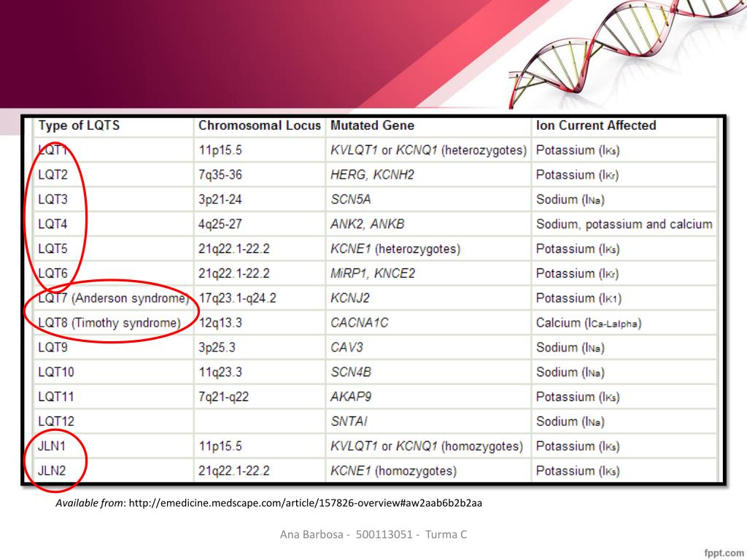Image resolution: width=747 pixels, height=560 pixels.
Task: Click gene 'ANK2, ANKB'
Action: 368,225
